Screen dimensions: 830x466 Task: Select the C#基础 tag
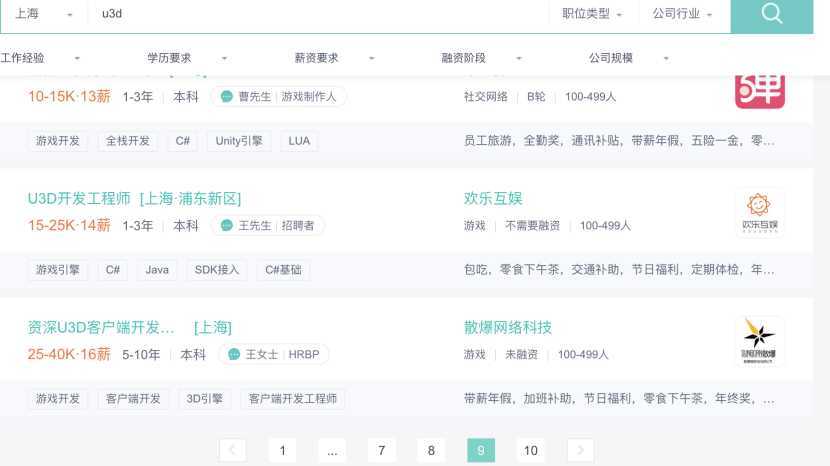point(283,270)
